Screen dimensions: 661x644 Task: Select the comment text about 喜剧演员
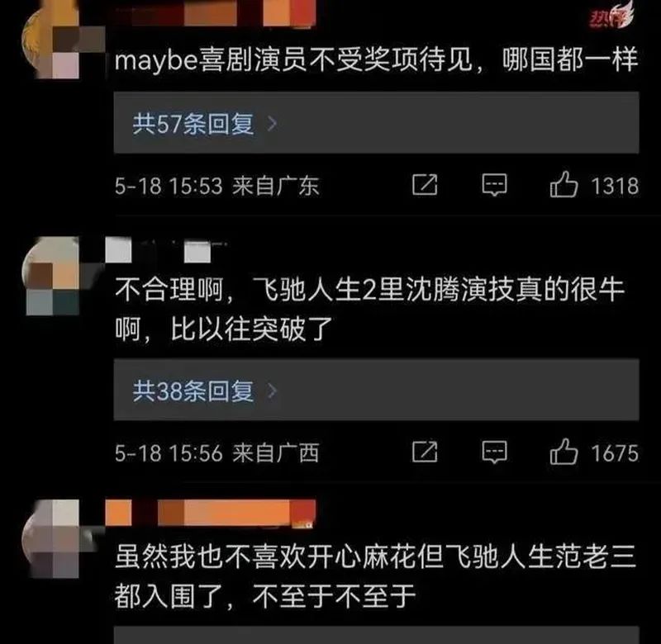pos(376,59)
